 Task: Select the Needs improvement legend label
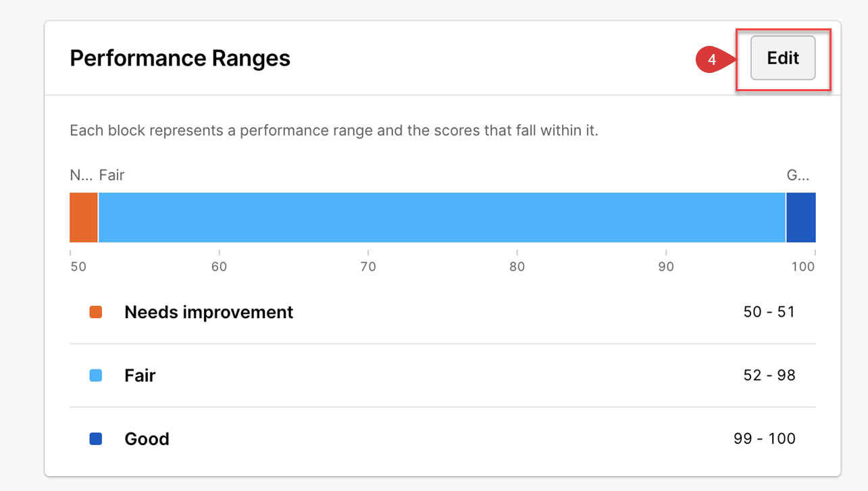[x=209, y=312]
